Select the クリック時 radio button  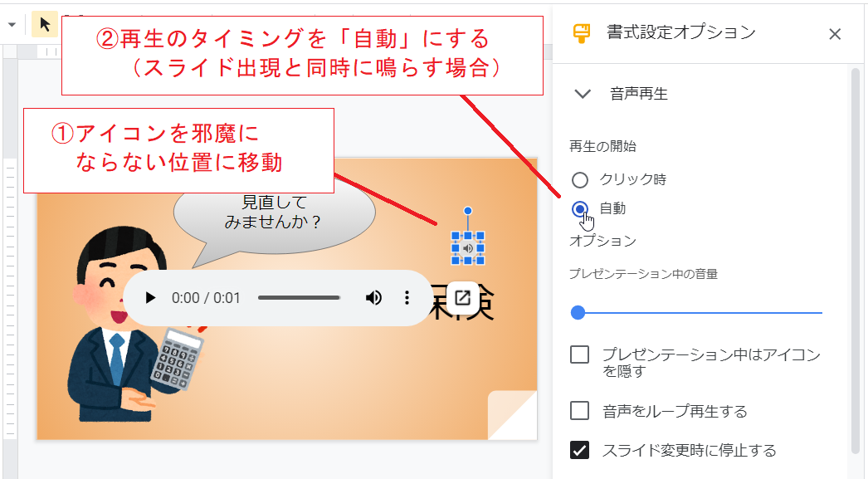pyautogui.click(x=579, y=180)
